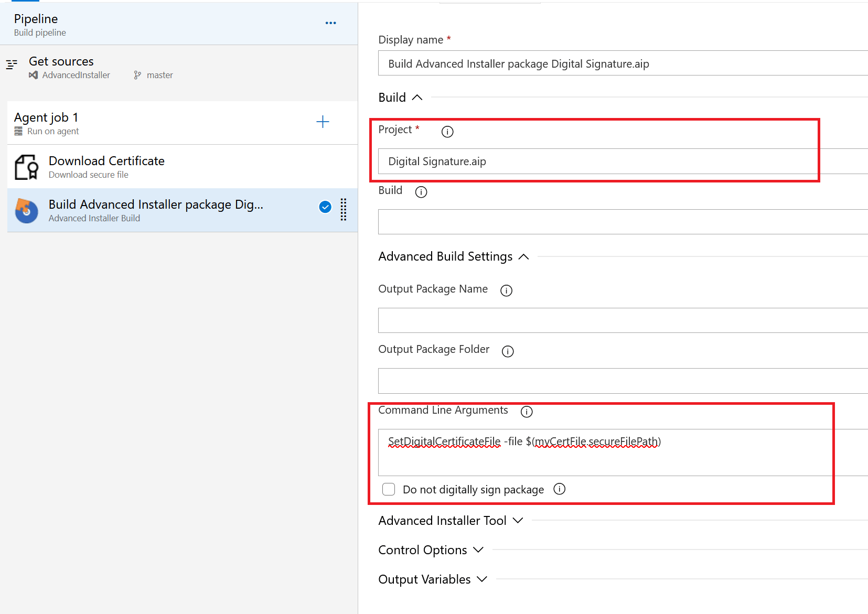Click the master branch label
The image size is (868, 614).
click(x=160, y=75)
